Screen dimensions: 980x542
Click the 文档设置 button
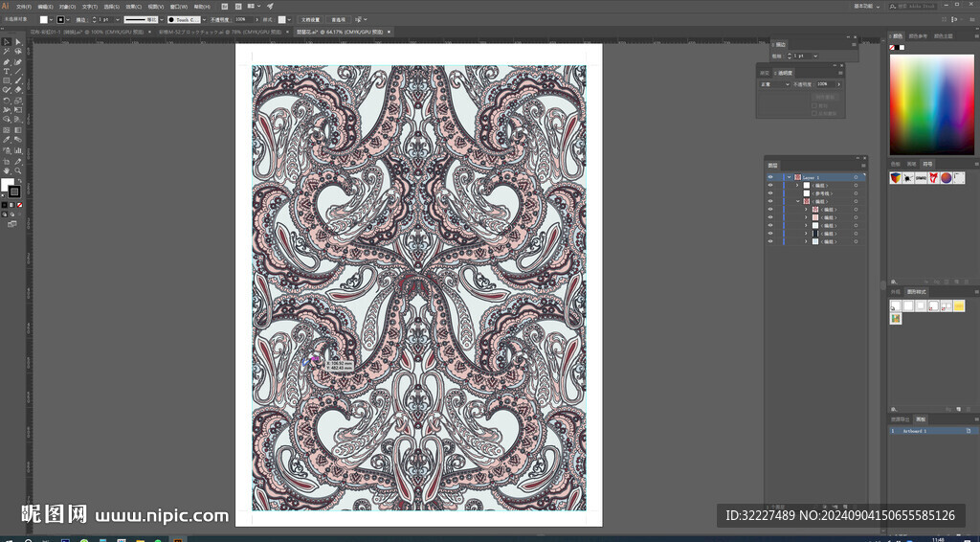[x=310, y=19]
